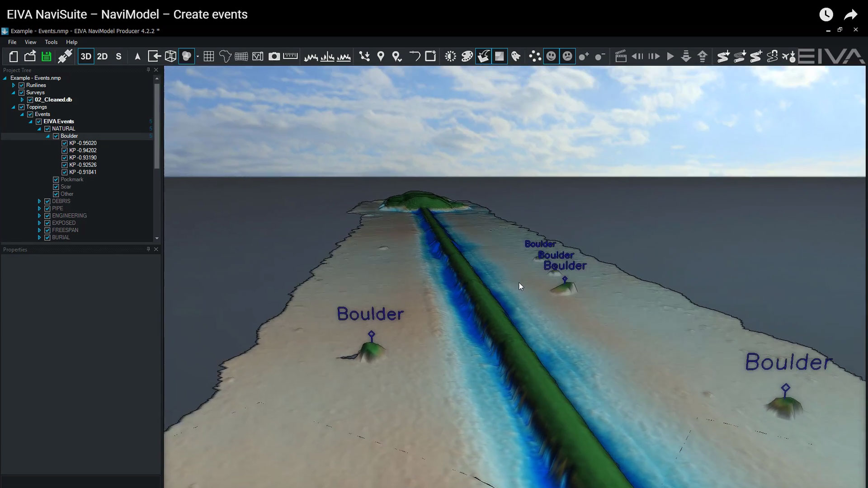Click the ghost icon in toolbar
This screenshot has height=488, width=868.
click(516, 56)
